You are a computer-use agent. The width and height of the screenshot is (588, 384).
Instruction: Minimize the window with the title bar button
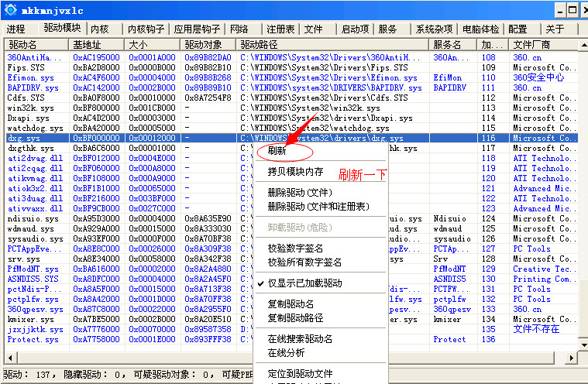pos(555,10)
